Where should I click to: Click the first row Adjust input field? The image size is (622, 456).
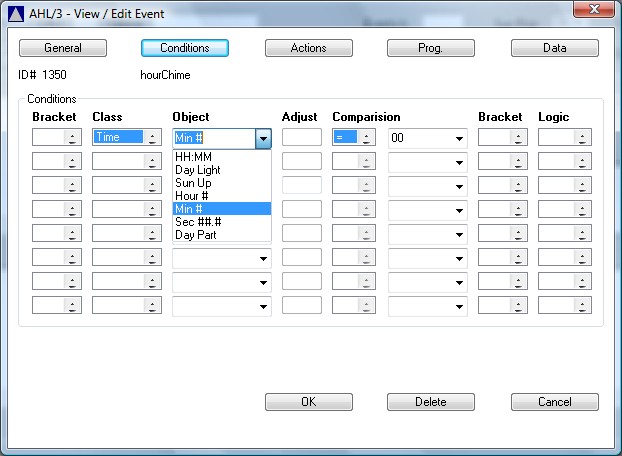(x=301, y=138)
